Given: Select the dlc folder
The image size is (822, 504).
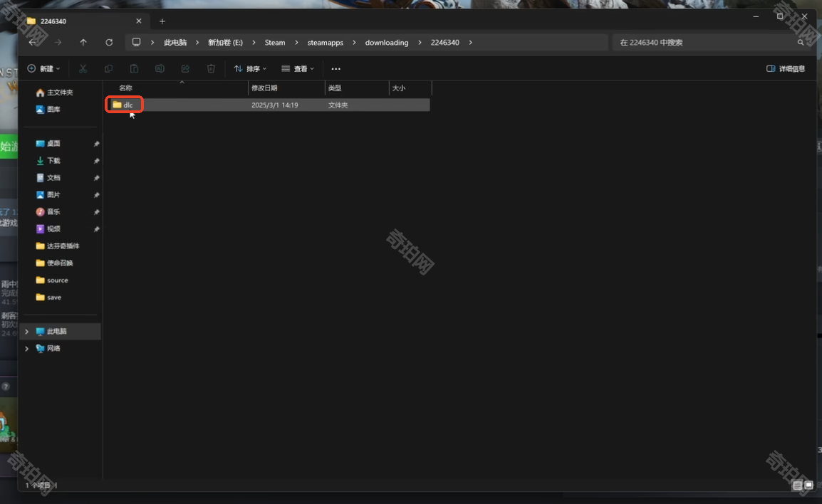Looking at the screenshot, I should coord(127,105).
